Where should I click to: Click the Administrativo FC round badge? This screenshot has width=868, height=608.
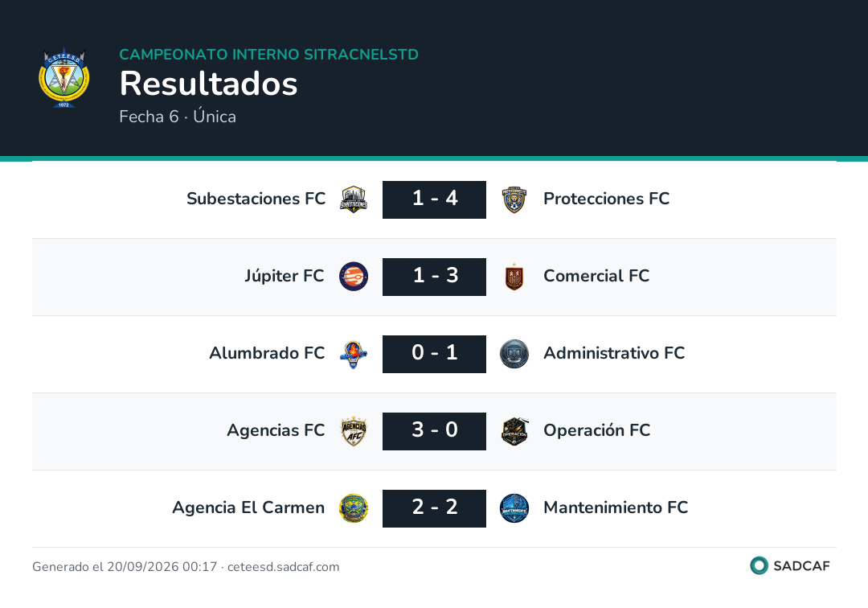(514, 354)
